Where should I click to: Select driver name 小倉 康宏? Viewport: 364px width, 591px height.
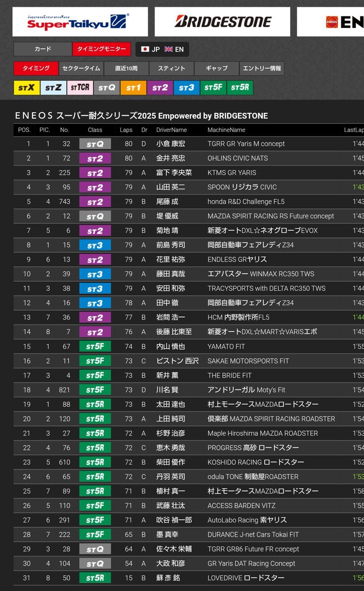[x=171, y=144]
